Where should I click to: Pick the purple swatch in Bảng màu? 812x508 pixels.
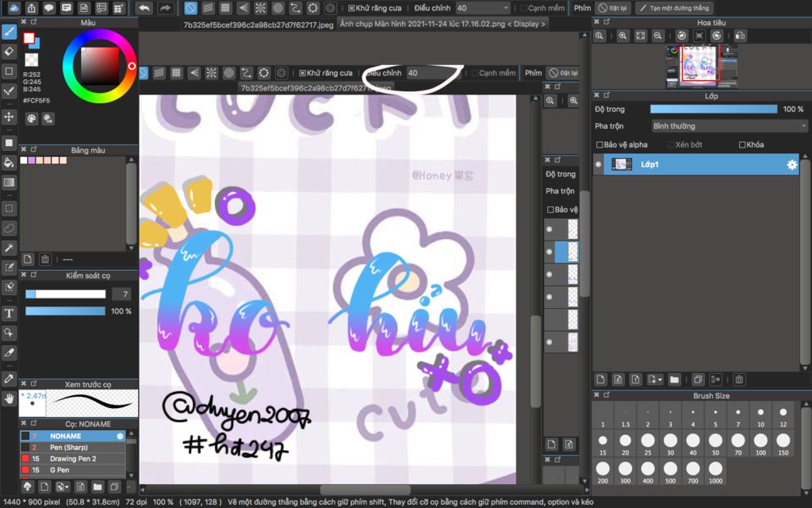point(31,160)
